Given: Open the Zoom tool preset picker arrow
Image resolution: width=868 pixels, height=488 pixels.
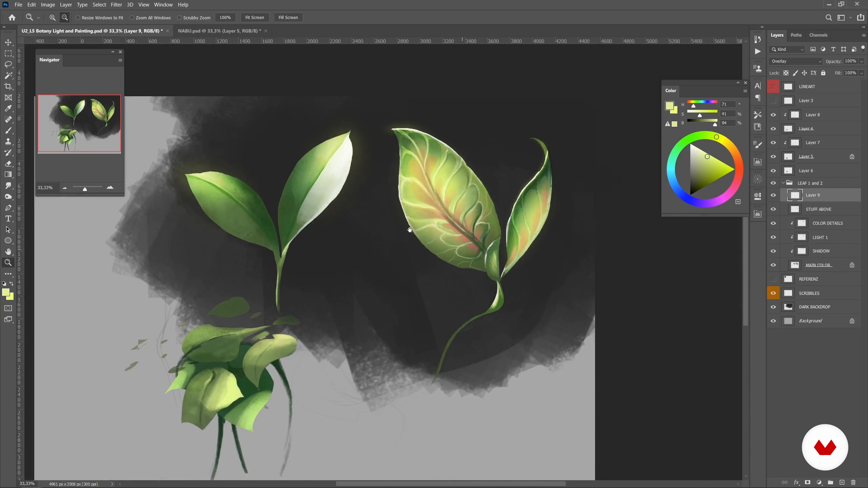Looking at the screenshot, I should coord(38,18).
